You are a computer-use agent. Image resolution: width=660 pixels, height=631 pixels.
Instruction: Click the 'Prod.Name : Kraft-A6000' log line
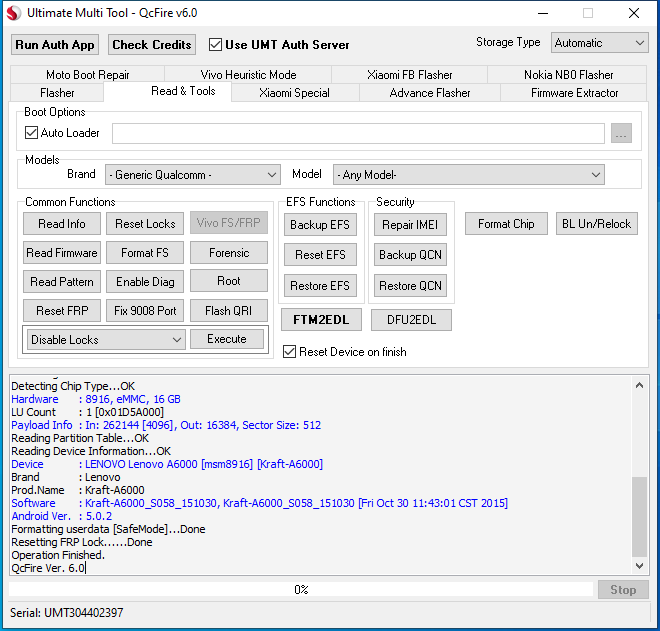tap(78, 490)
